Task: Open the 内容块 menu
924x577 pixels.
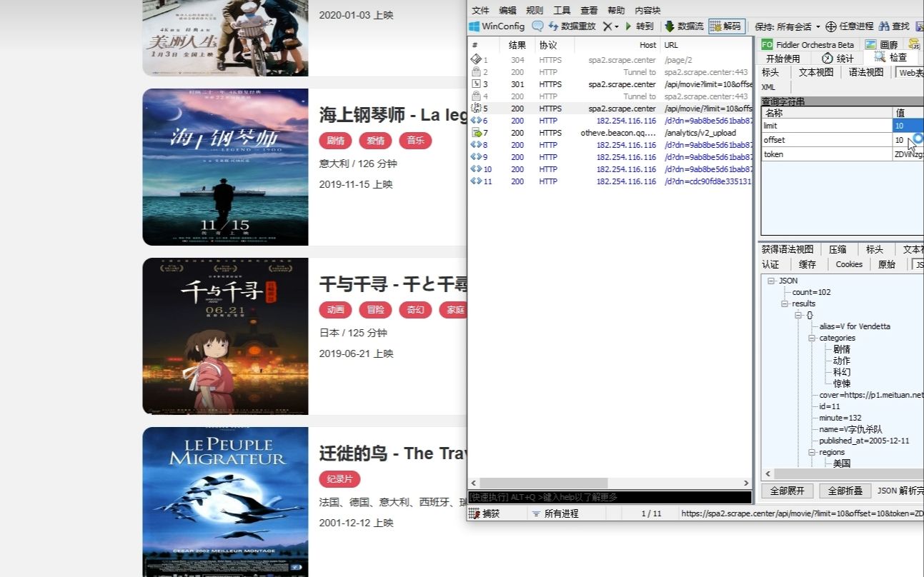Action: coord(647,10)
